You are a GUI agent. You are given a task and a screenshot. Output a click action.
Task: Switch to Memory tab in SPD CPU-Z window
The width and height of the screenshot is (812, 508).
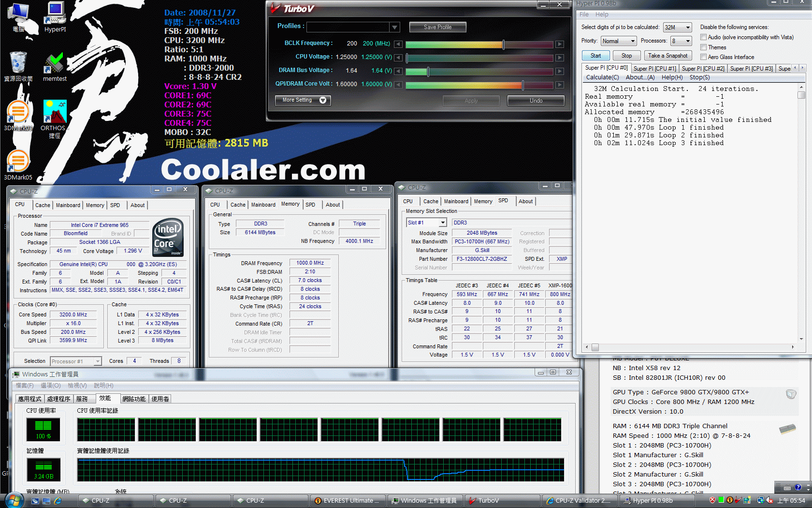tap(483, 201)
